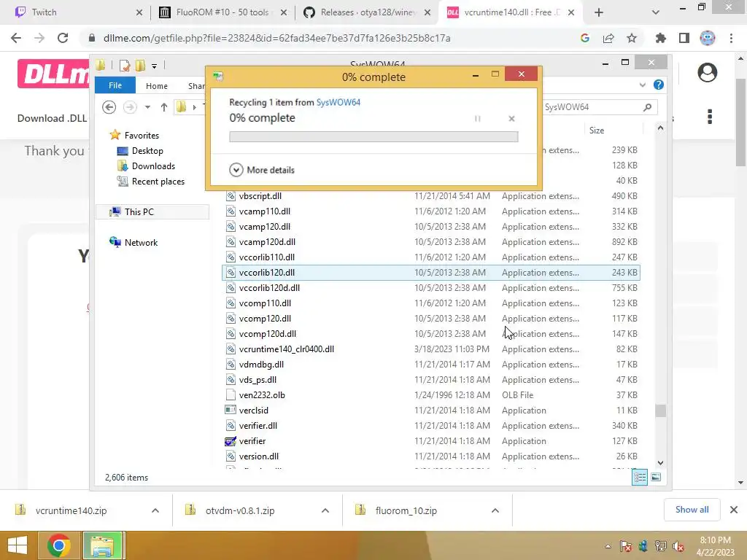The image size is (747, 560).
Task: Reload the page in Chrome
Action: 63,38
